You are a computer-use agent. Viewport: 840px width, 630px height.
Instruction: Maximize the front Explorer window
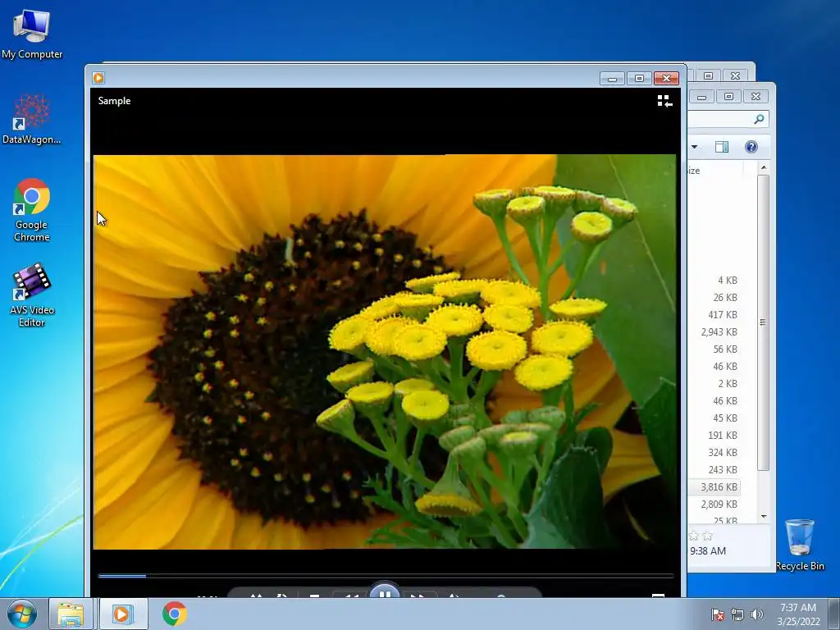728,97
